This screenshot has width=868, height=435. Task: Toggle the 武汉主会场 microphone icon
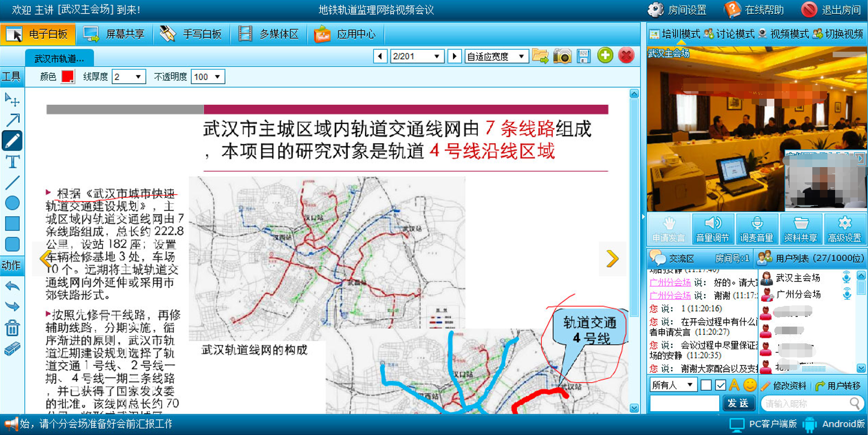tap(846, 278)
